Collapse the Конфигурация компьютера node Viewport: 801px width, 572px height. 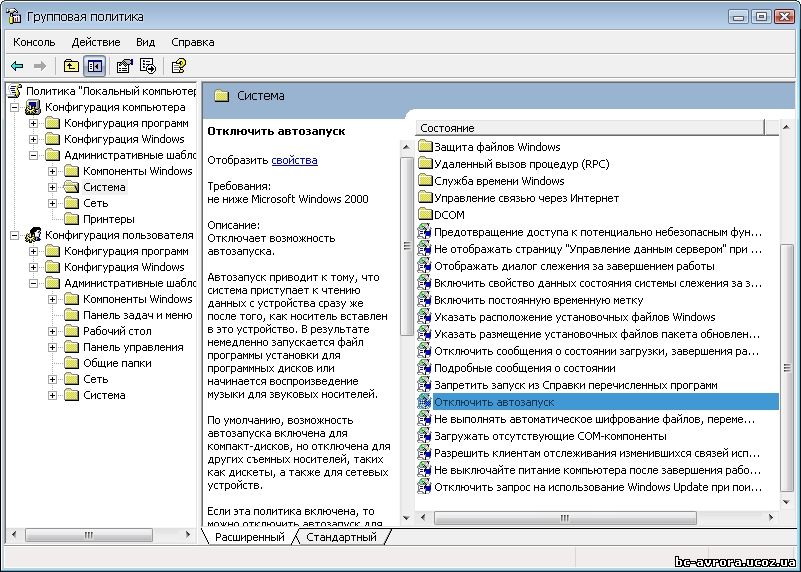click(14, 107)
